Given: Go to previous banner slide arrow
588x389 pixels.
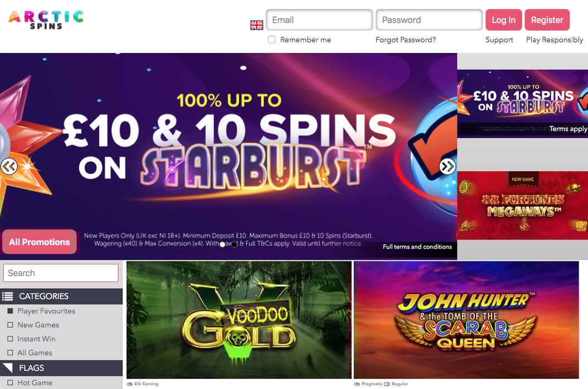Looking at the screenshot, I should pyautogui.click(x=9, y=166).
